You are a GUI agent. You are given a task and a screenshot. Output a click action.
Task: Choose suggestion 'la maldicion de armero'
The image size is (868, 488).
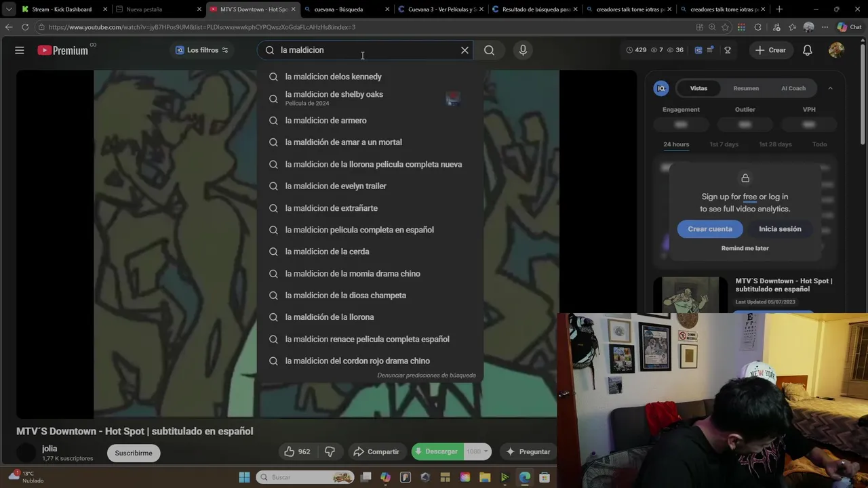click(370, 121)
